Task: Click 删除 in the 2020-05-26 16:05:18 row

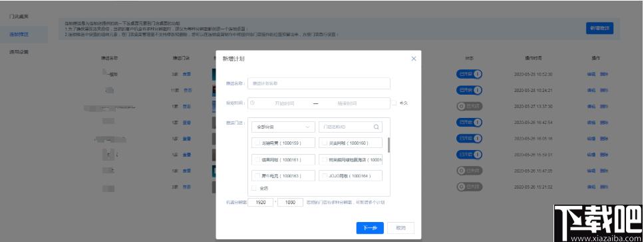Action: (x=604, y=138)
